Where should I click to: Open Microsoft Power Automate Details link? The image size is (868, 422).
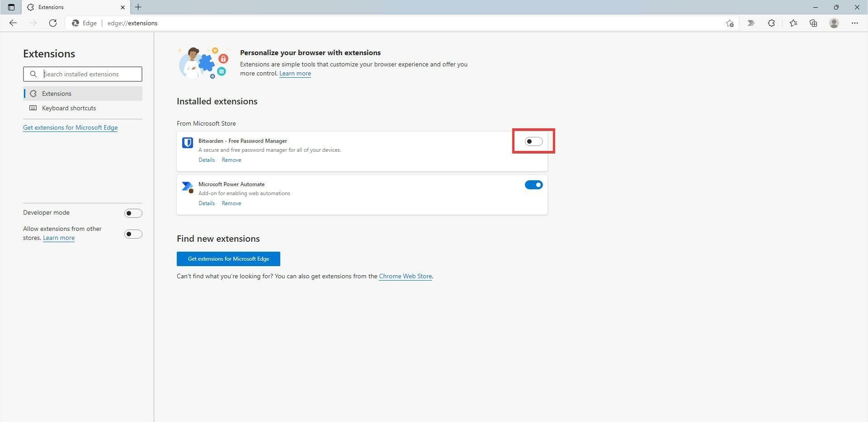[x=207, y=203]
